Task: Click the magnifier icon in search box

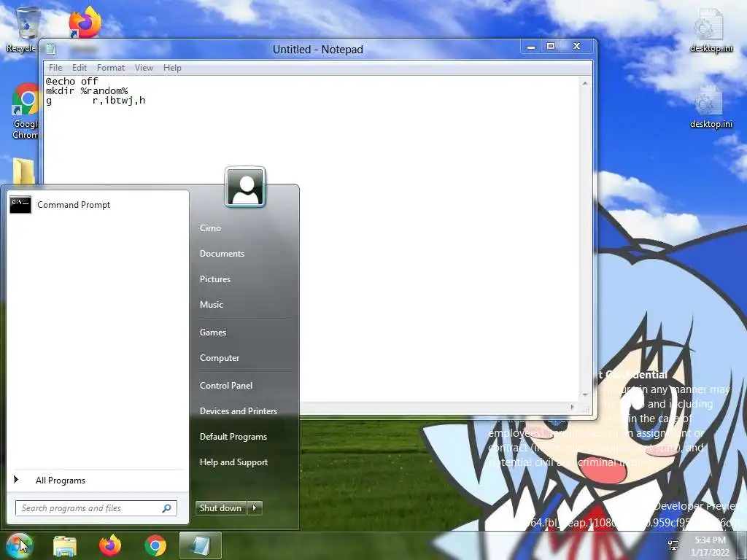Action: point(167,508)
